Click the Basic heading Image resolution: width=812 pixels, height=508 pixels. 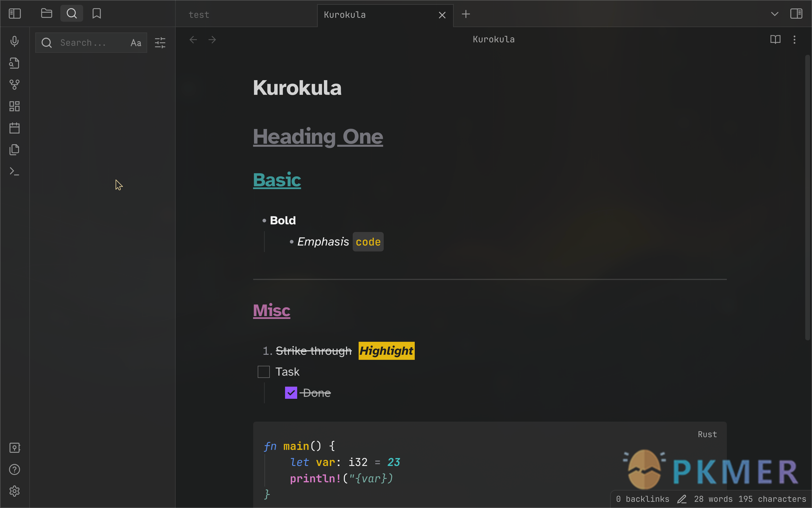pos(277,180)
